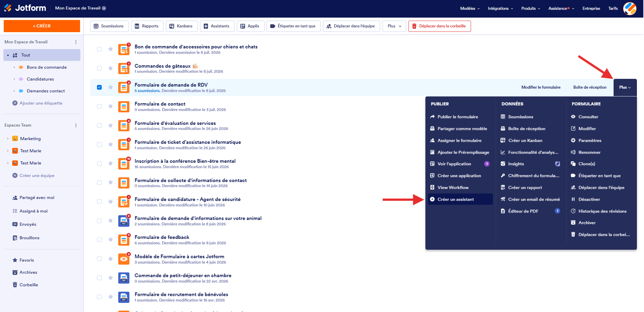This screenshot has height=312, width=644.
Task: Open Envoyés in the sidebar
Action: tap(24, 224)
